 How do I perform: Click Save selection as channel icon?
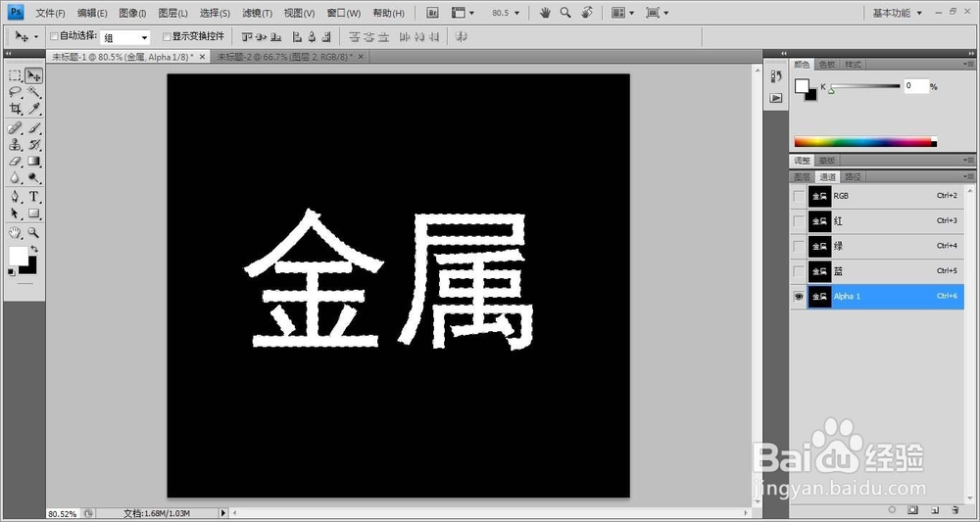point(912,510)
